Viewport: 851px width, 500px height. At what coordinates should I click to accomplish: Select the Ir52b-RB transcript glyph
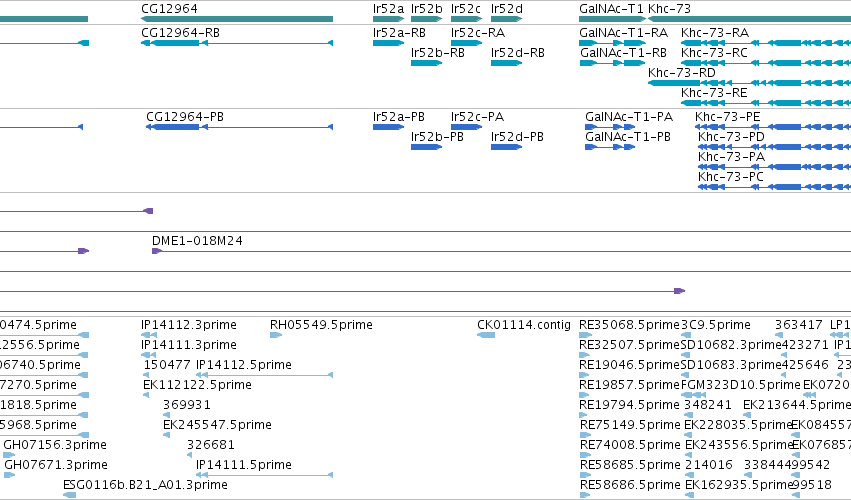[427, 63]
